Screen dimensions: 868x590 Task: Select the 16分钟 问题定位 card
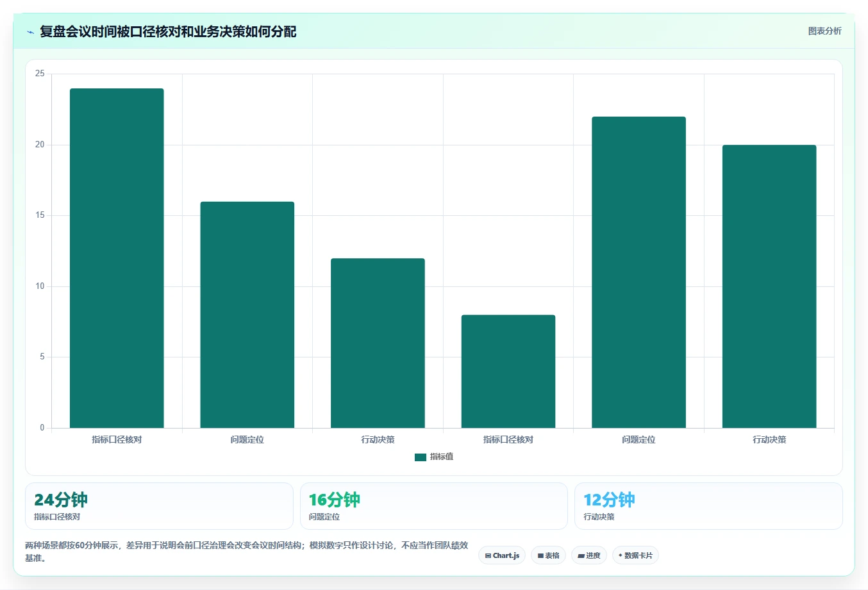[x=434, y=506]
